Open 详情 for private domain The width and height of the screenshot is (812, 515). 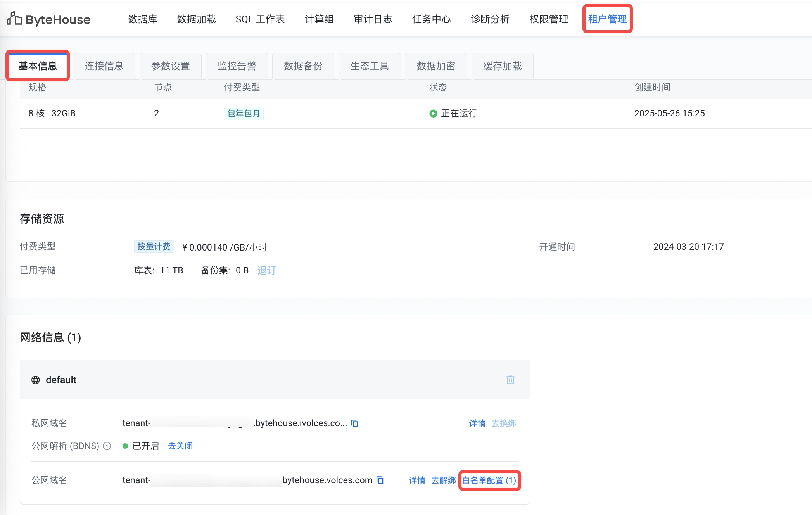coord(477,423)
